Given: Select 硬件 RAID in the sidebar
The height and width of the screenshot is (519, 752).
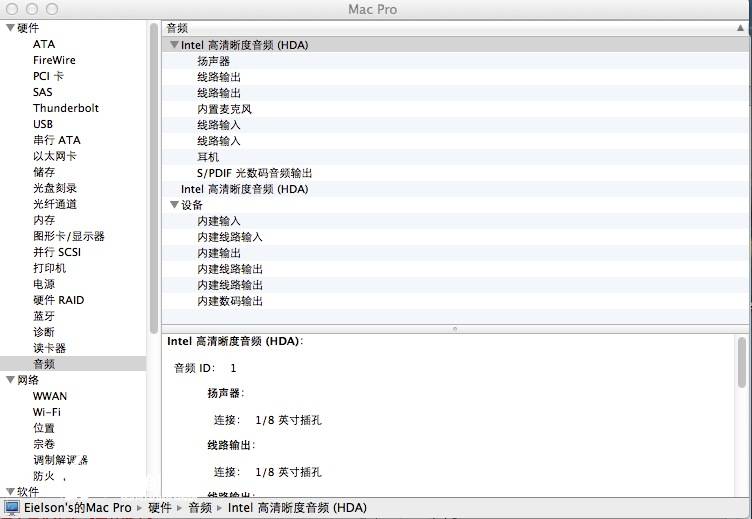Looking at the screenshot, I should (x=59, y=300).
